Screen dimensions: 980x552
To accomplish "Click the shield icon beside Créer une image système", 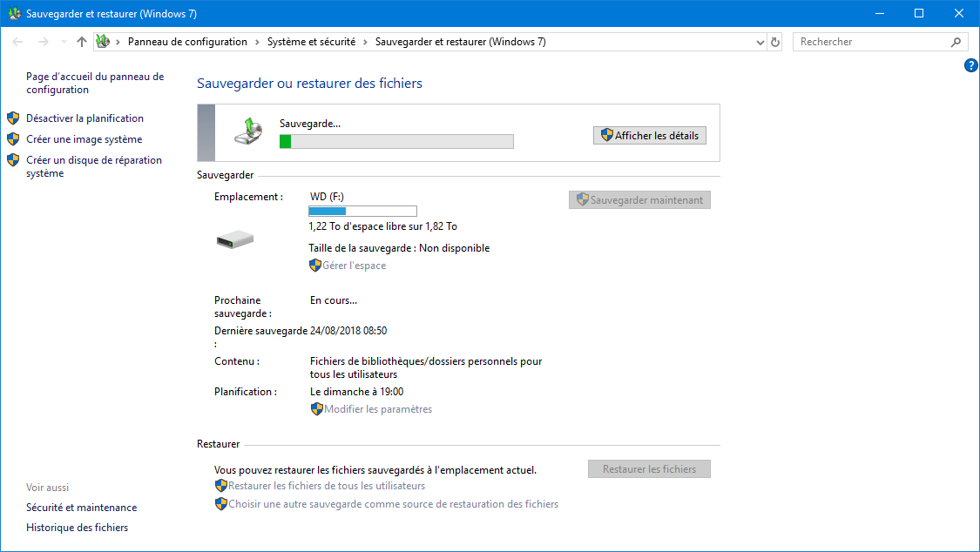I will pyautogui.click(x=13, y=138).
